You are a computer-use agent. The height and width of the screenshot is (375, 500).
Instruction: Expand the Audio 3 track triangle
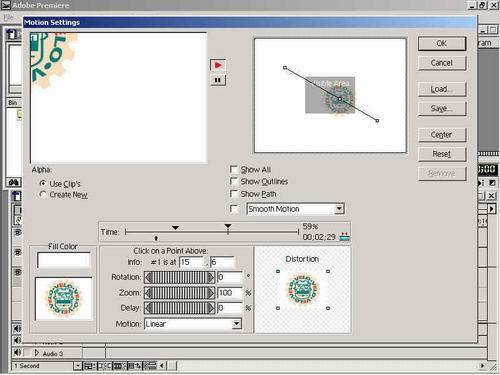[x=37, y=353]
